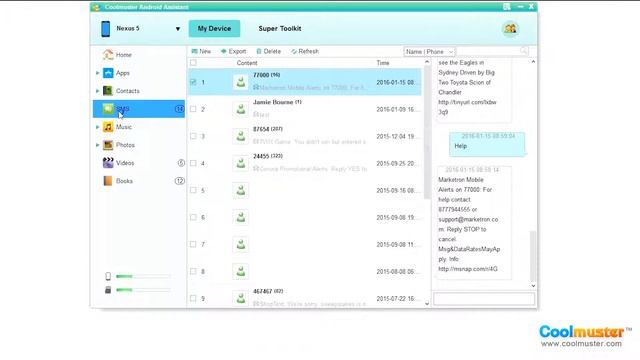The image size is (640, 360).
Task: Click the search magnifier icon
Action: point(524,51)
